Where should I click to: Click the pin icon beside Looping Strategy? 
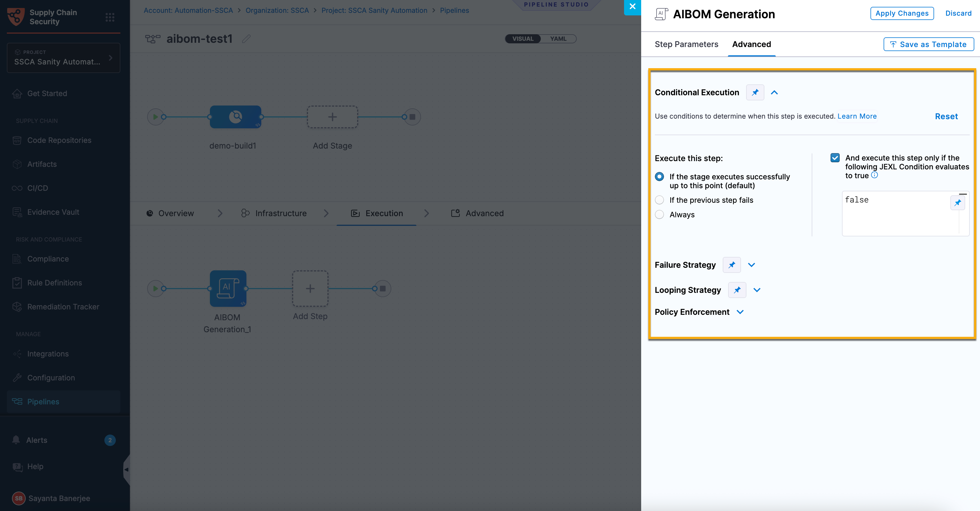(737, 290)
